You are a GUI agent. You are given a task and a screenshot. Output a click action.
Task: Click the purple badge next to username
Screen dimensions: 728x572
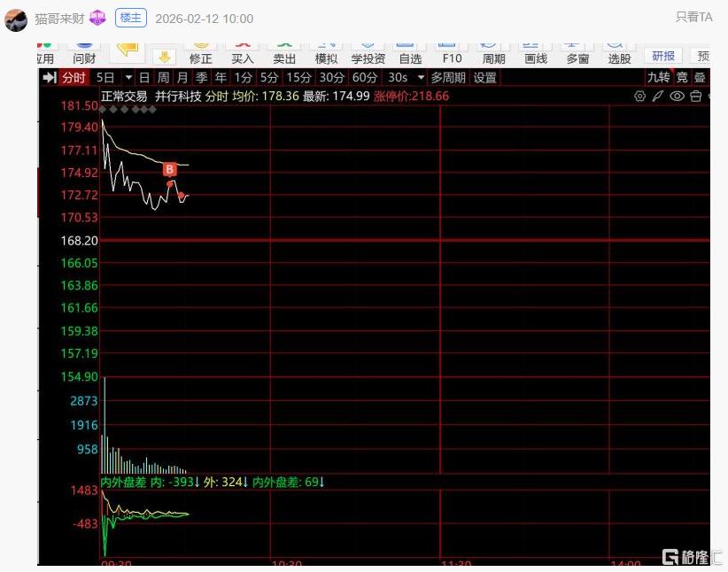coord(97,18)
